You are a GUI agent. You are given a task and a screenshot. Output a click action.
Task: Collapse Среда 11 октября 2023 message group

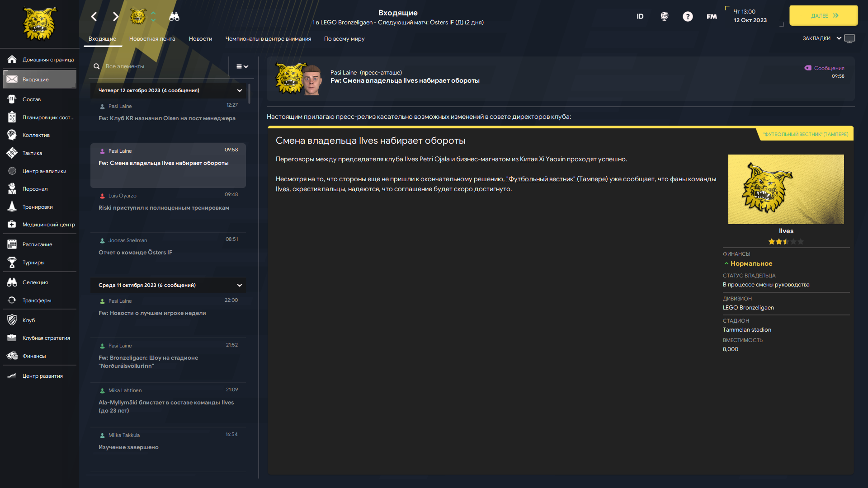pos(240,285)
